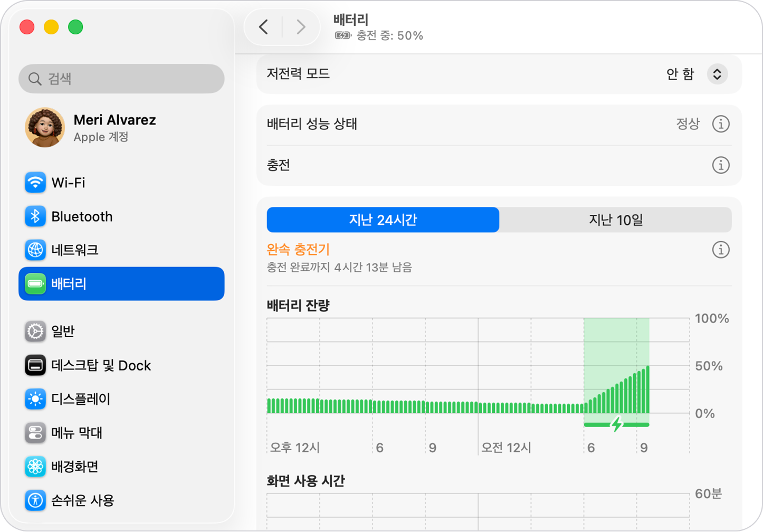Open the 메뉴 막대 icon
Screen dimensions: 763x532
pyautogui.click(x=35, y=433)
